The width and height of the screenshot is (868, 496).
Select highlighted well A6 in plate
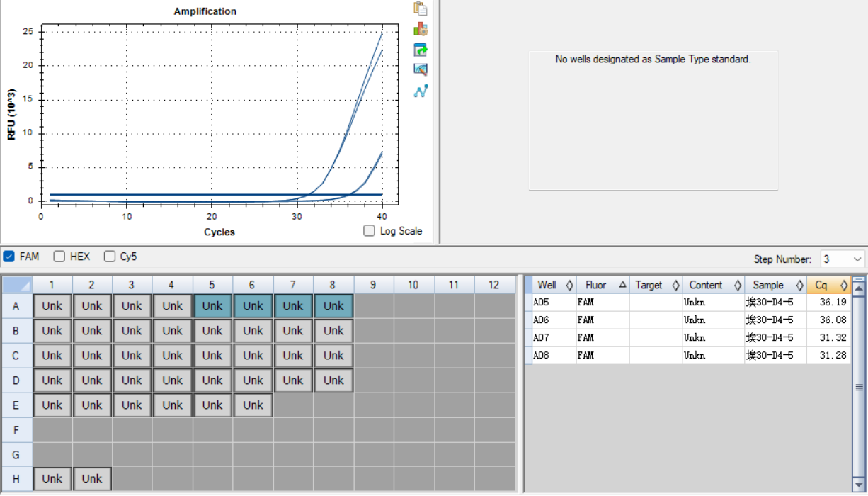[253, 306]
